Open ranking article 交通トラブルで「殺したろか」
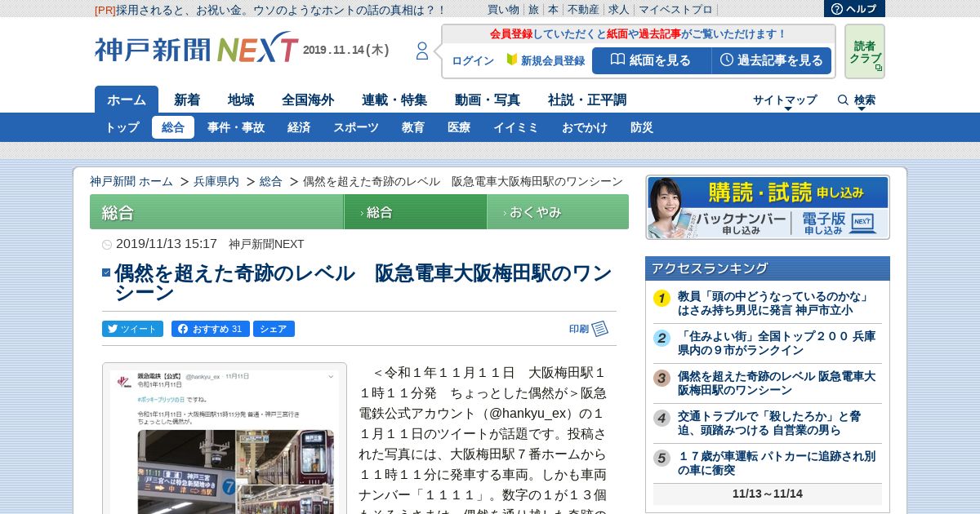This screenshot has height=514, width=980. click(x=769, y=423)
